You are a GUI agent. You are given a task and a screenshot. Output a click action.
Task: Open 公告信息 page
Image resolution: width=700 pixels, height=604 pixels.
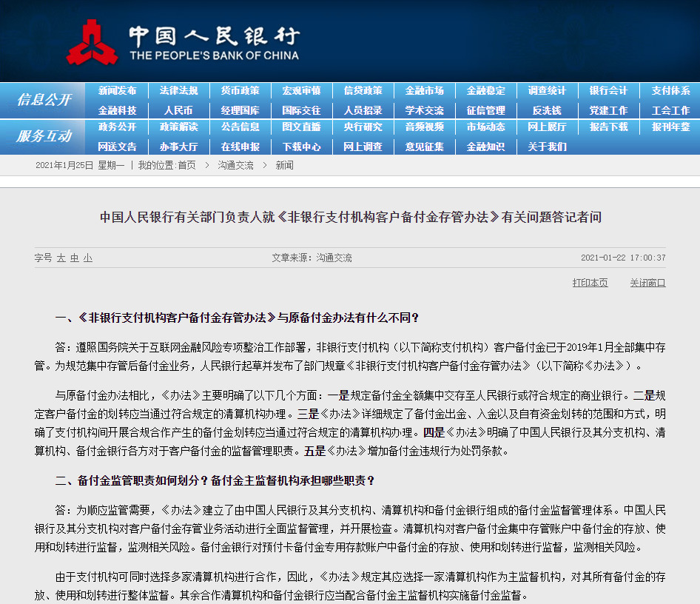click(240, 127)
